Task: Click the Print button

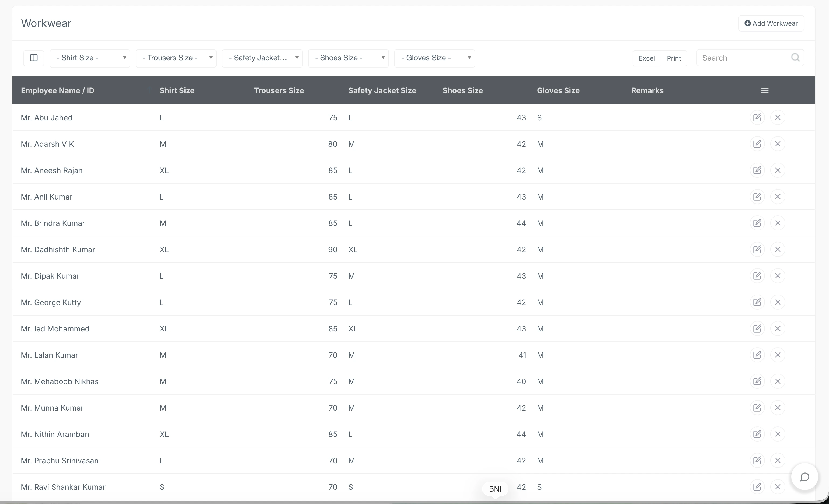Action: tap(674, 58)
